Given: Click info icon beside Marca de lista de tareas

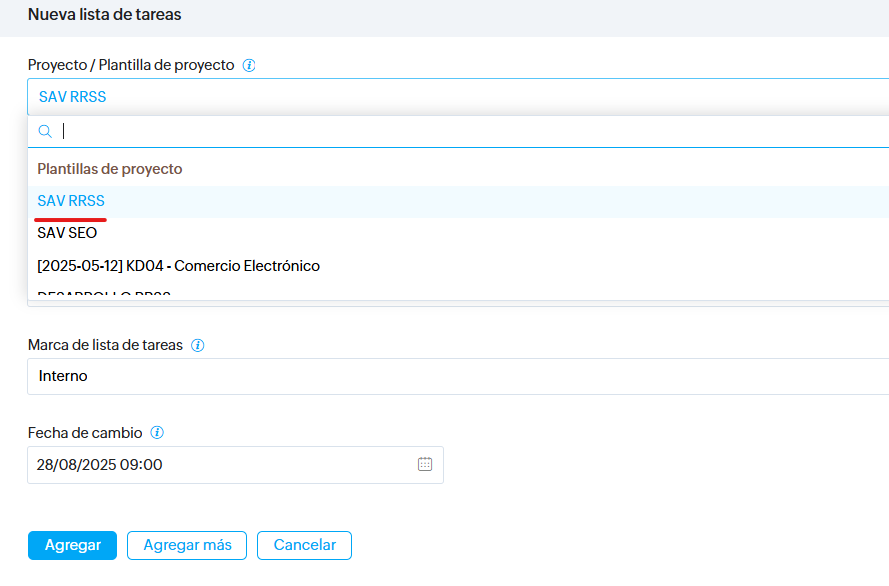Looking at the screenshot, I should click(x=198, y=345).
